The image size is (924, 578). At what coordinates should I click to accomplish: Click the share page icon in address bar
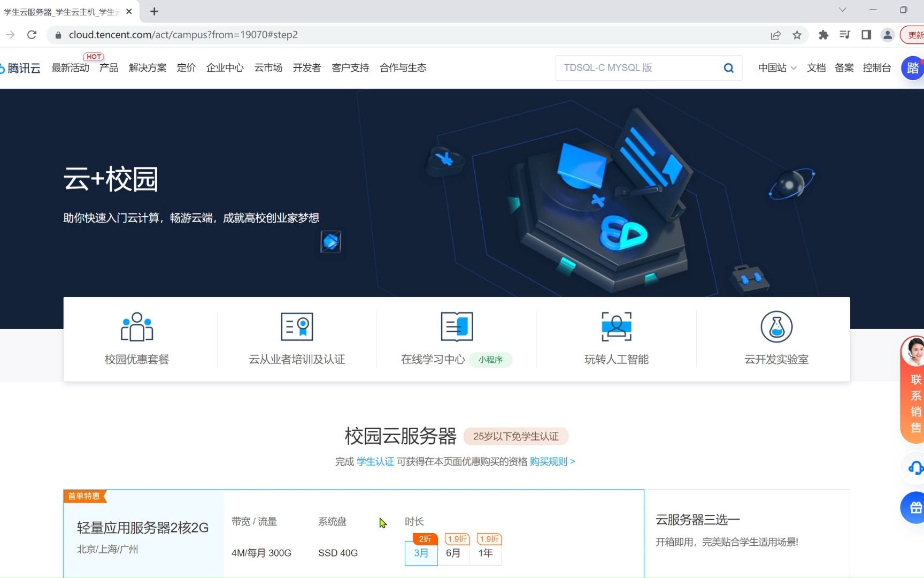775,35
